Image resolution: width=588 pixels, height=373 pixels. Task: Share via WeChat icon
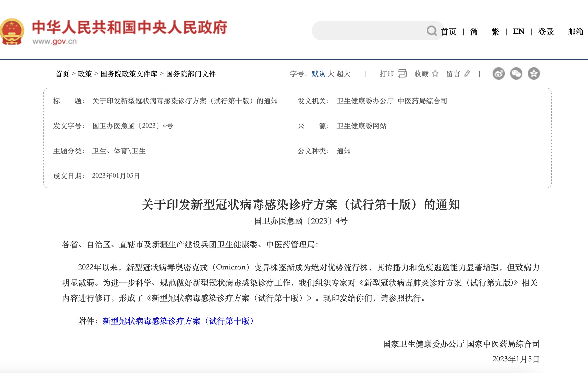pos(516,74)
